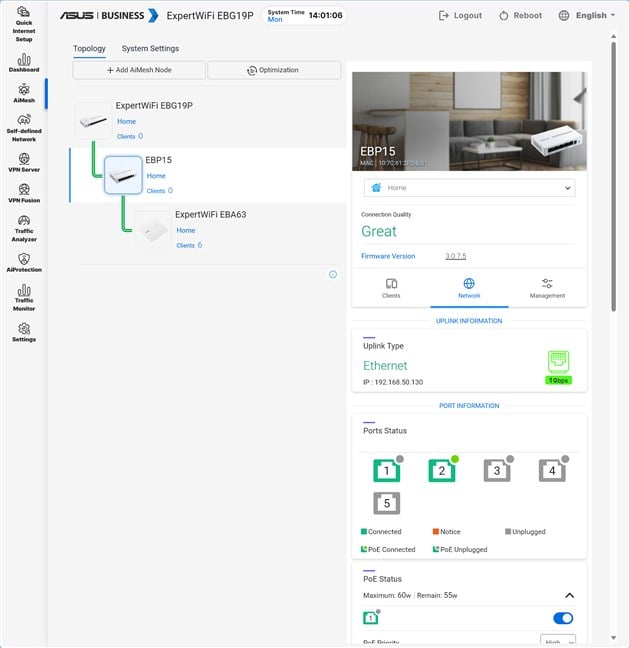
Task: Click Add AiMesh Node button
Action: (x=139, y=70)
